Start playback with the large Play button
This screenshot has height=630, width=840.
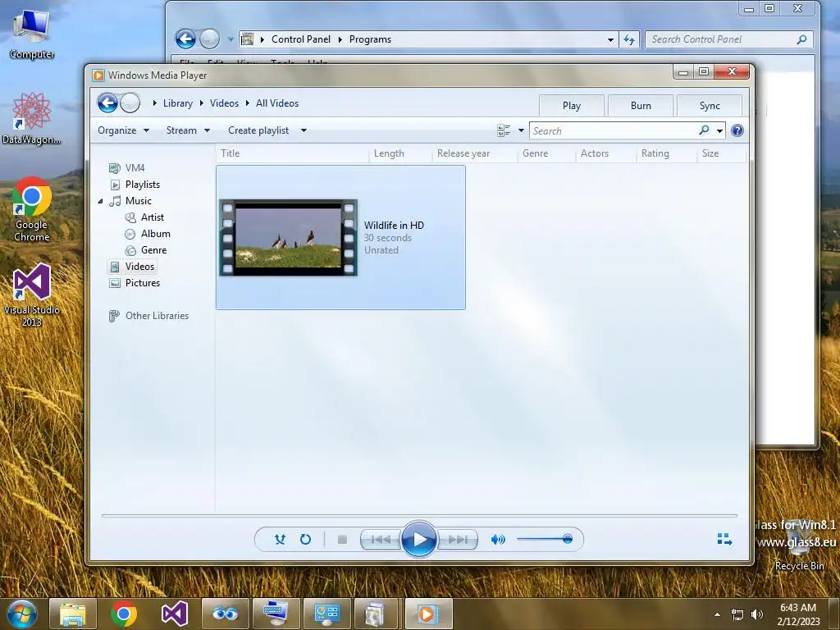pos(419,540)
